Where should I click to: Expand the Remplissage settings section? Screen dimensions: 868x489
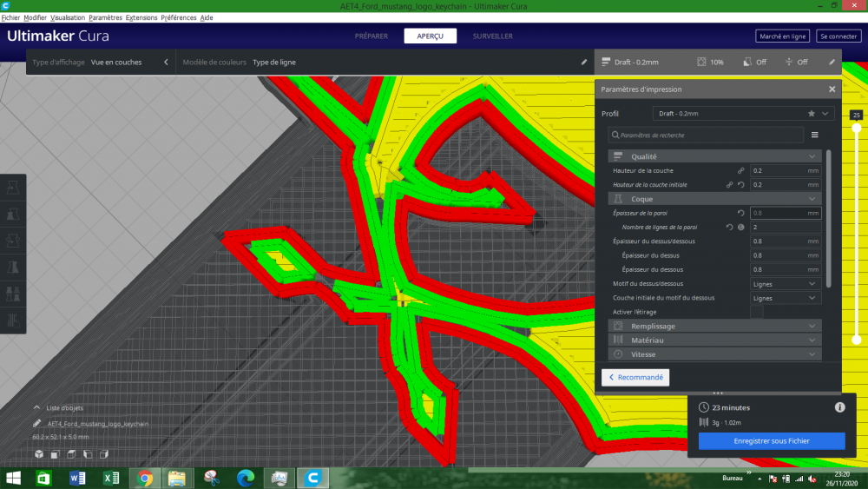tap(714, 327)
